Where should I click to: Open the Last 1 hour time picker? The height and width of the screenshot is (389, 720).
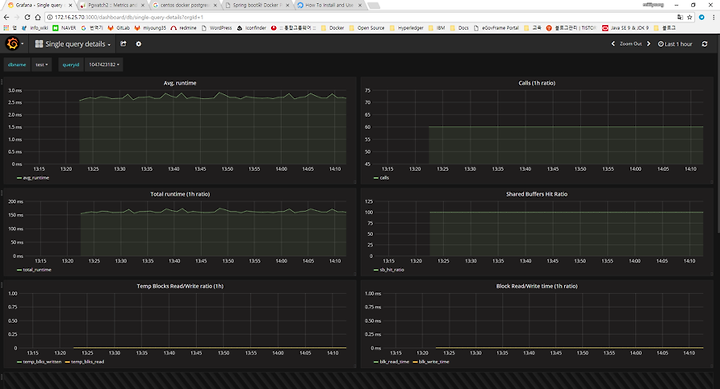(675, 44)
